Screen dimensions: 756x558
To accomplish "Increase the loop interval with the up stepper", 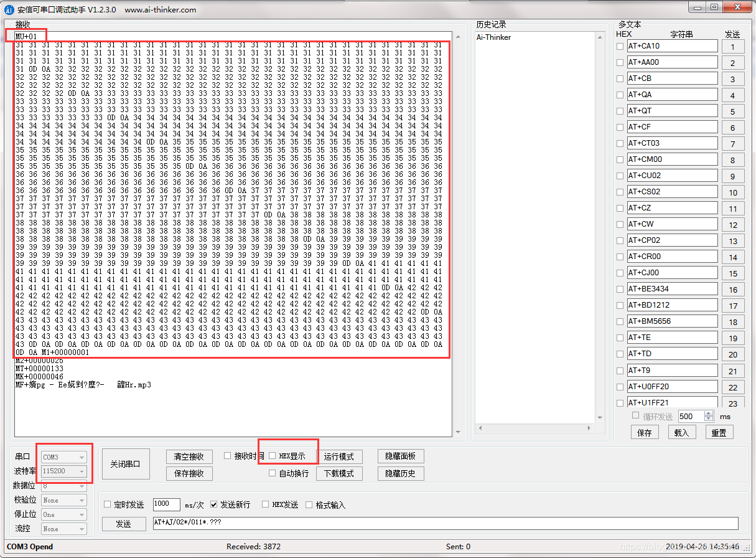I will (709, 414).
